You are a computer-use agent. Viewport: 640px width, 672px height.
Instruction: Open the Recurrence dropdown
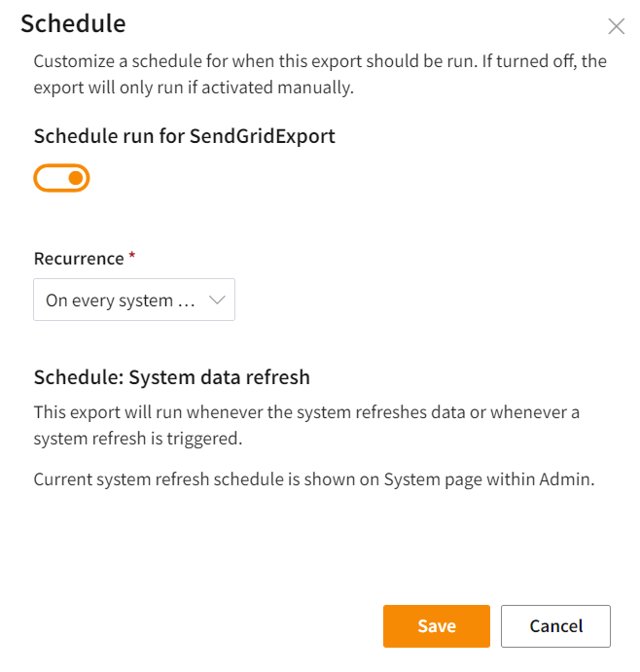[134, 301]
